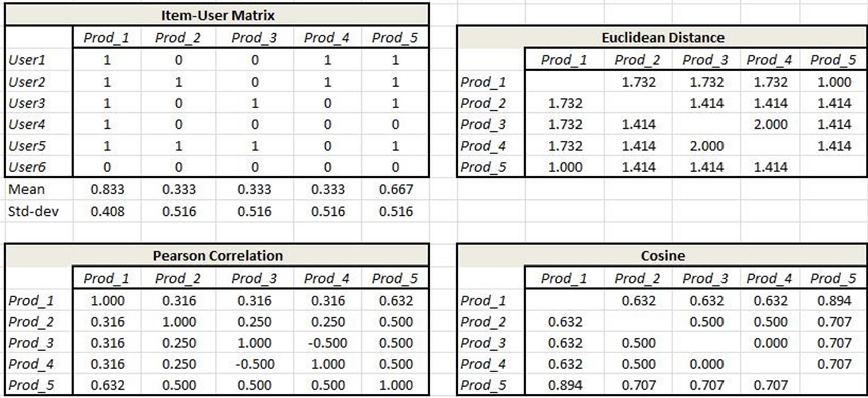Select Prod_4 column header in Pearson Correlation table
Screen dimensions: 868x398
(x=327, y=279)
